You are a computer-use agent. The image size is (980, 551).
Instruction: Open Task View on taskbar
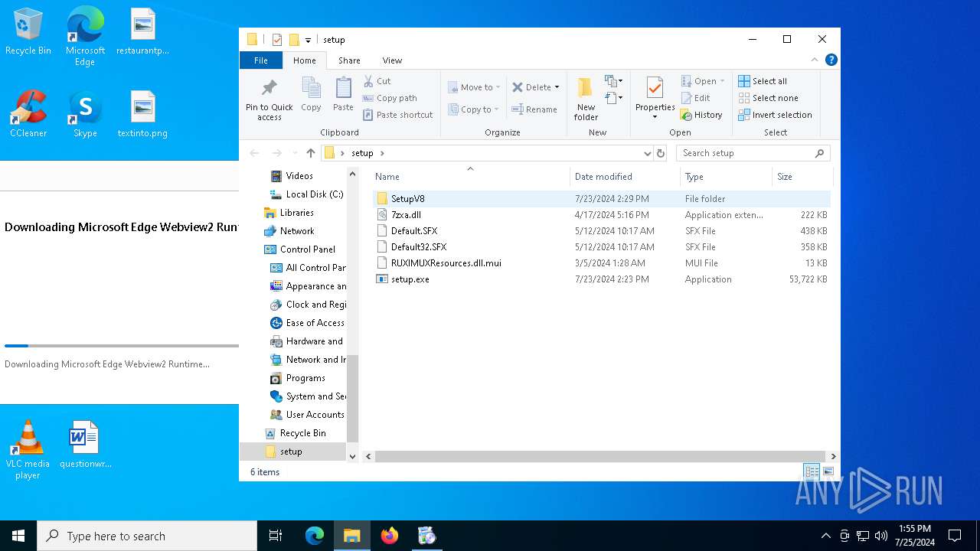tap(276, 536)
